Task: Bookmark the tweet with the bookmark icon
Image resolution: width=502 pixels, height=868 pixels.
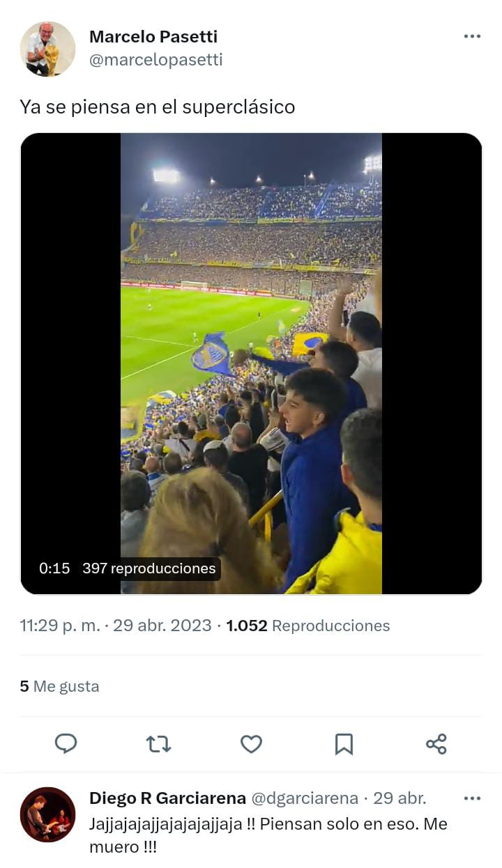Action: (x=344, y=744)
